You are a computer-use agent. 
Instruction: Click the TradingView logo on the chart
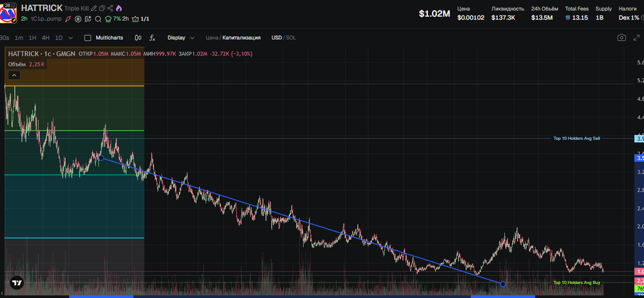(x=17, y=283)
